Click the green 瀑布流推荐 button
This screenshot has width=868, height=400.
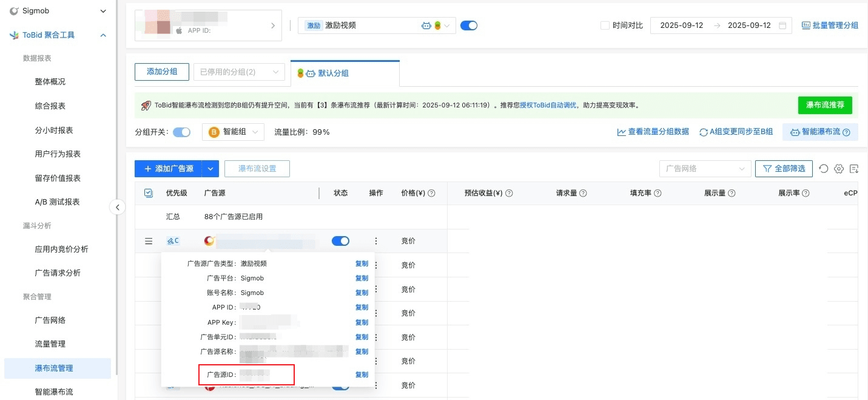point(825,105)
